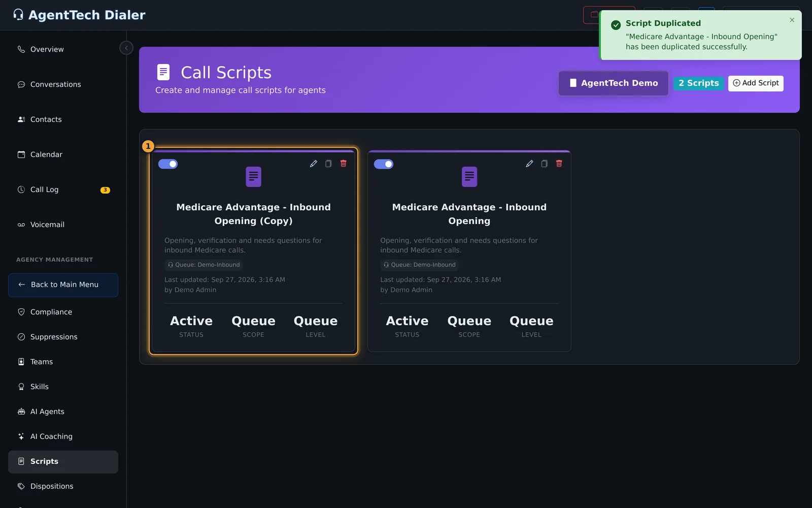The height and width of the screenshot is (508, 812).
Task: Click the purple document icon on the (Copy) card
Action: [x=254, y=177]
